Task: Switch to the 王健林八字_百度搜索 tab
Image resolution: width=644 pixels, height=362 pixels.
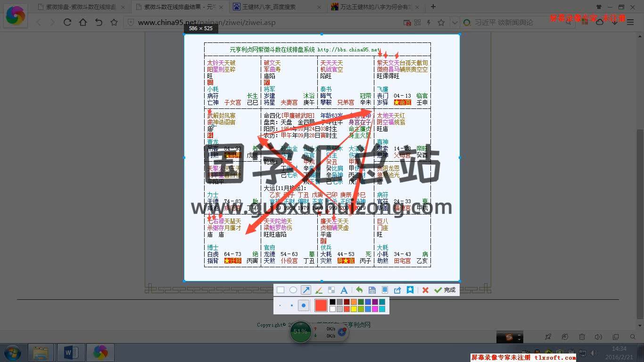Action: (x=279, y=7)
